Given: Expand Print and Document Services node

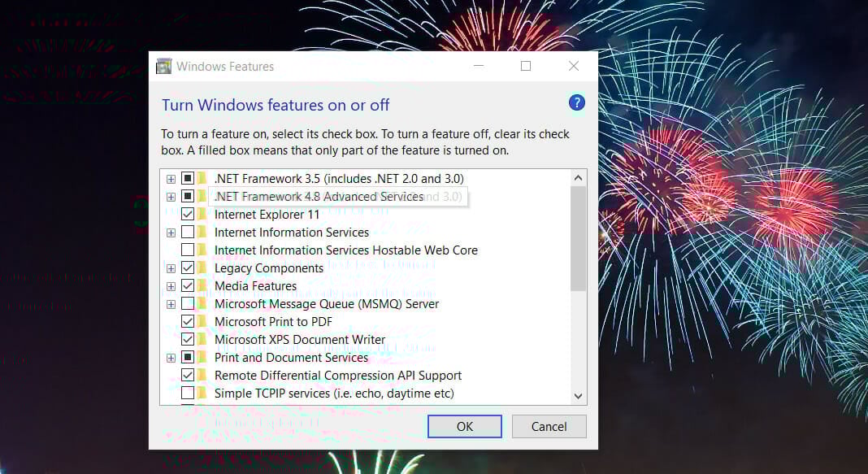Looking at the screenshot, I should [x=171, y=358].
